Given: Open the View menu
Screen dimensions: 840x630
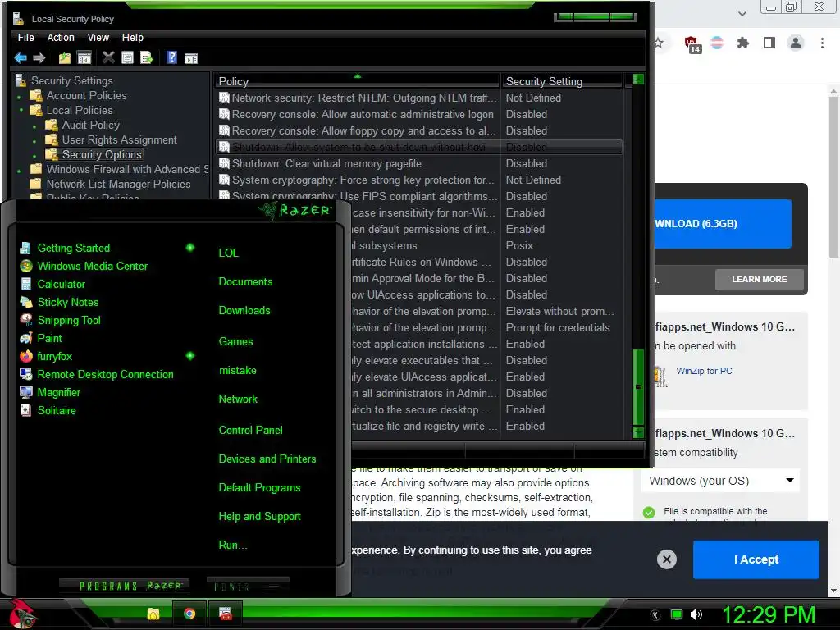Looking at the screenshot, I should tap(98, 38).
